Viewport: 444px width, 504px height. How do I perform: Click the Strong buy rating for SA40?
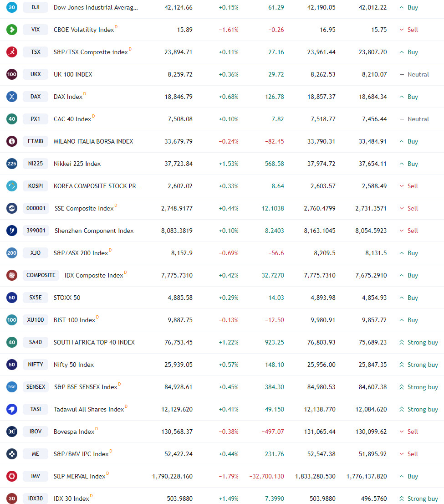click(x=418, y=342)
